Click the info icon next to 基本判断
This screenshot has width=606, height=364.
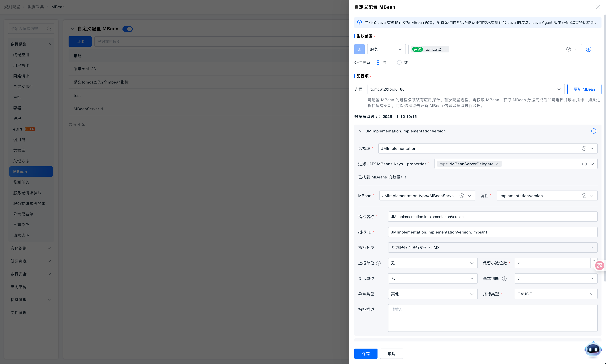(504, 279)
